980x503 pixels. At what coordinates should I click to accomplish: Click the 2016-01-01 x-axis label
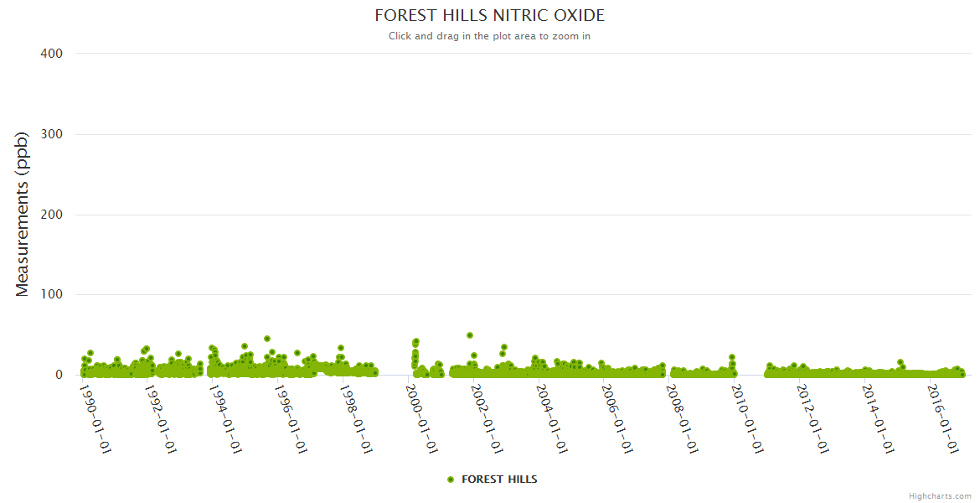tap(943, 419)
